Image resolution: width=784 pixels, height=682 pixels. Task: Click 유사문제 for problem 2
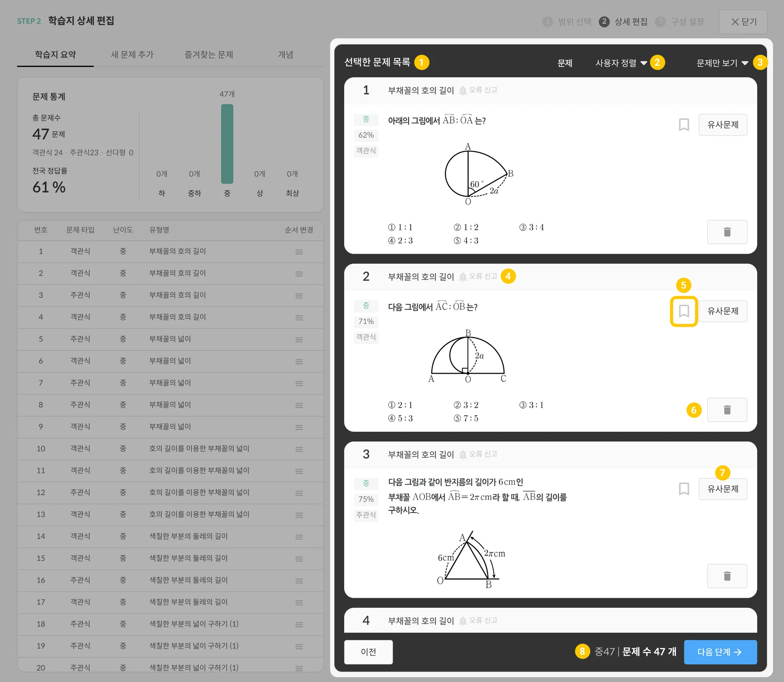click(x=722, y=311)
